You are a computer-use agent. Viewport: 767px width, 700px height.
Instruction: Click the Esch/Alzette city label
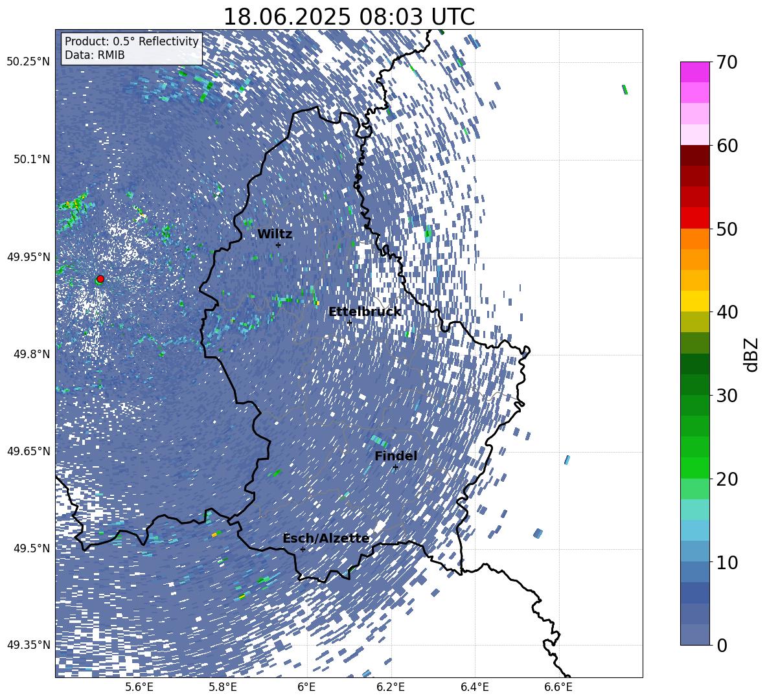(326, 539)
